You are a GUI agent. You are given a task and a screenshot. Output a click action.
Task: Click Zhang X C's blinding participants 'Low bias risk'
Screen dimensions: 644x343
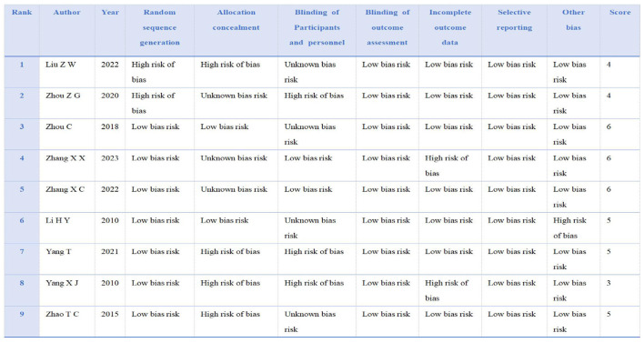click(x=308, y=189)
